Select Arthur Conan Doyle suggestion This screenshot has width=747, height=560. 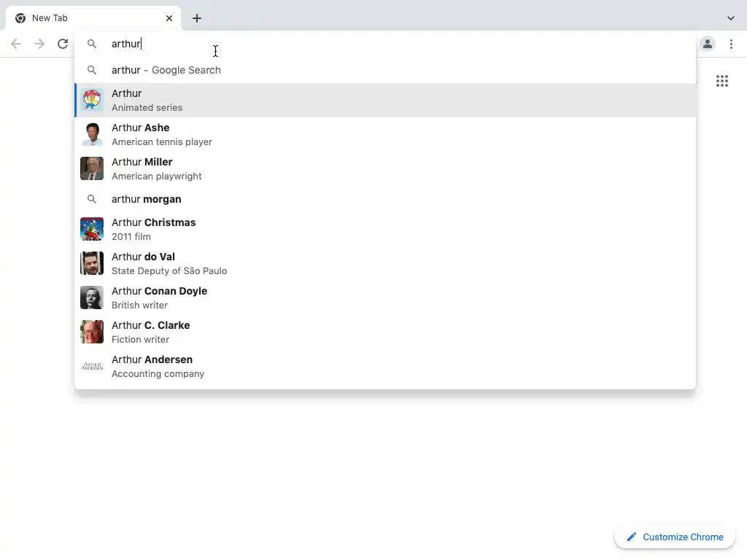point(385,298)
